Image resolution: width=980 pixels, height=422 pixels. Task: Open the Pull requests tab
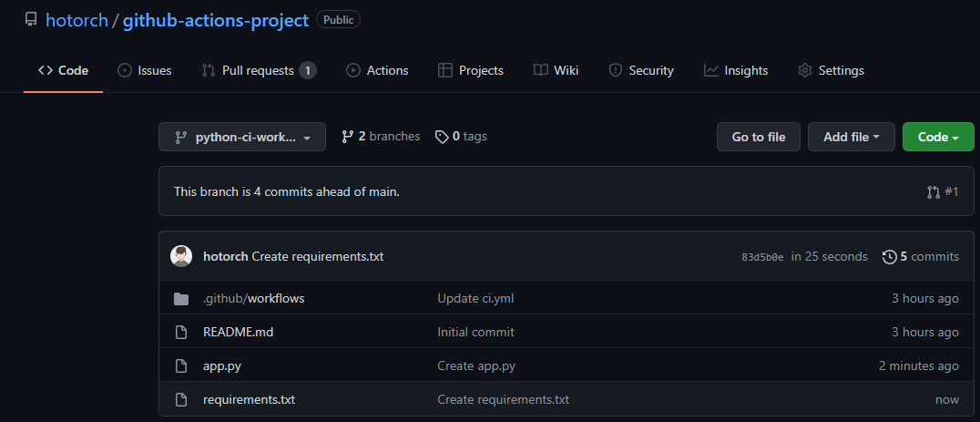click(x=258, y=71)
